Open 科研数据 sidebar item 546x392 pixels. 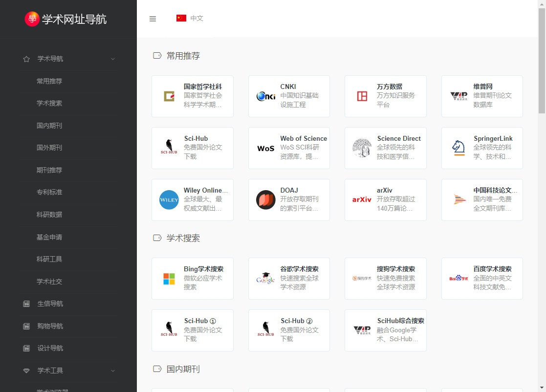49,215
